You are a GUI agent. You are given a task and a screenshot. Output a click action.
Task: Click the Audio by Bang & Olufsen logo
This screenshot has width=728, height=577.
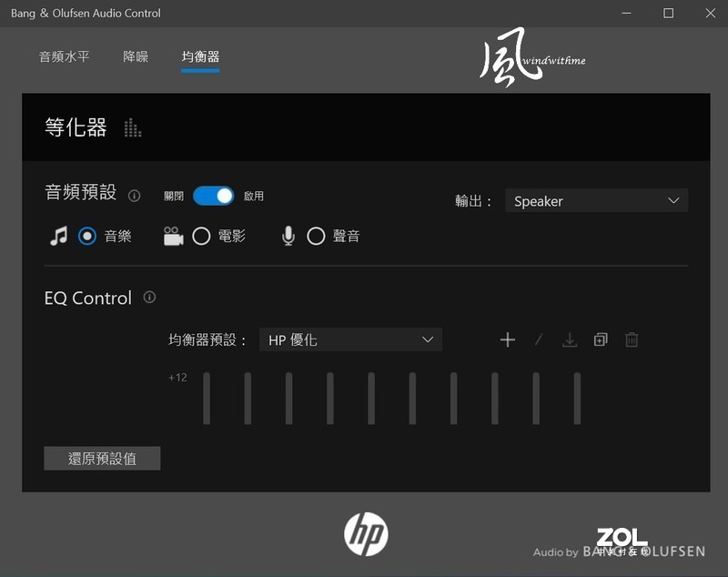coord(619,551)
